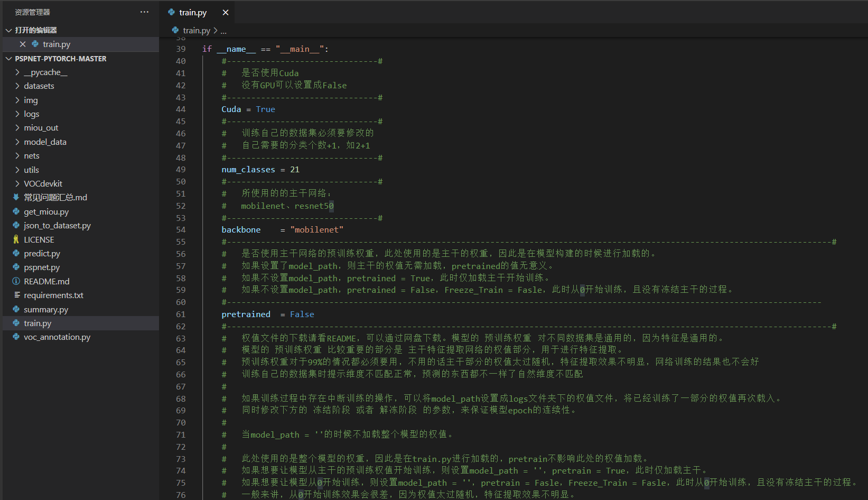Image resolution: width=868 pixels, height=500 pixels.
Task: Click the list icon next to requirements.txt
Action: click(x=16, y=295)
